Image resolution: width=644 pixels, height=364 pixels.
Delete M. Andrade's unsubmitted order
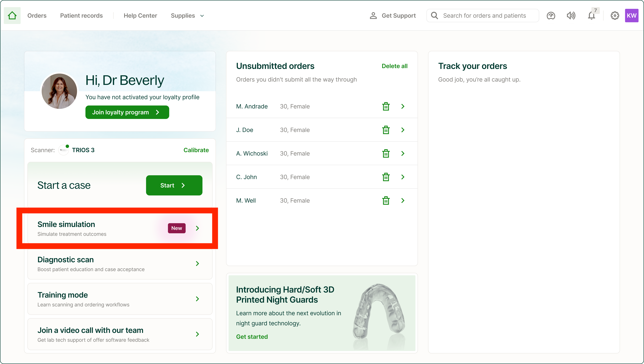pos(386,106)
